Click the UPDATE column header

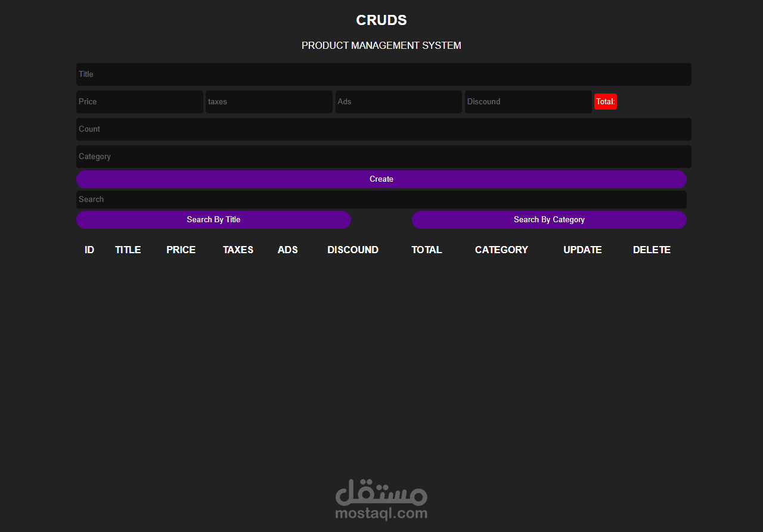(583, 250)
